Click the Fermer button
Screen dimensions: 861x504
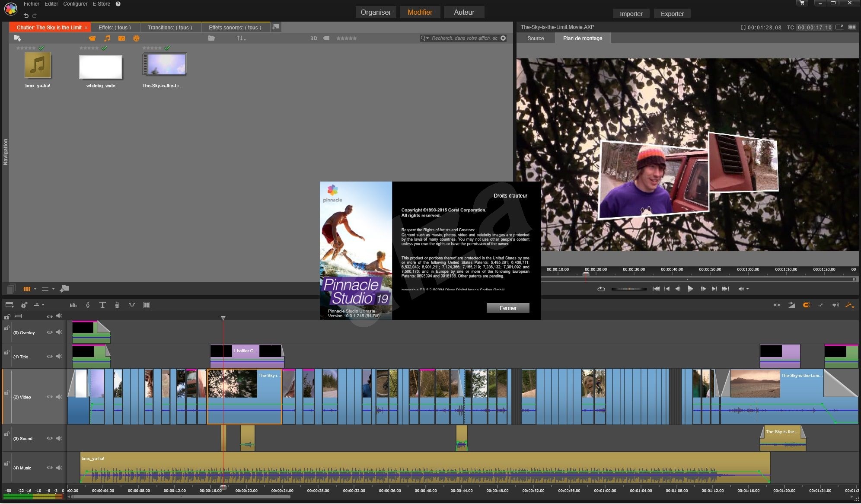(508, 308)
